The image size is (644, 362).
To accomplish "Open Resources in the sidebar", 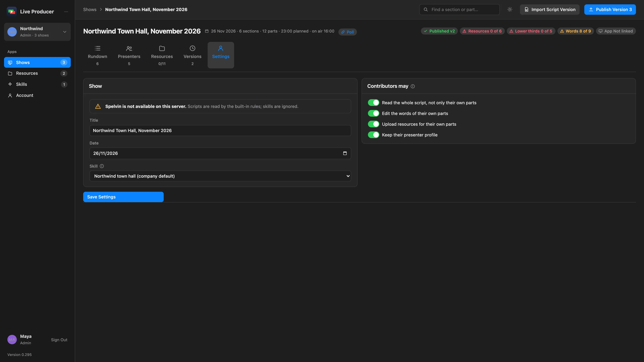I will pyautogui.click(x=37, y=73).
